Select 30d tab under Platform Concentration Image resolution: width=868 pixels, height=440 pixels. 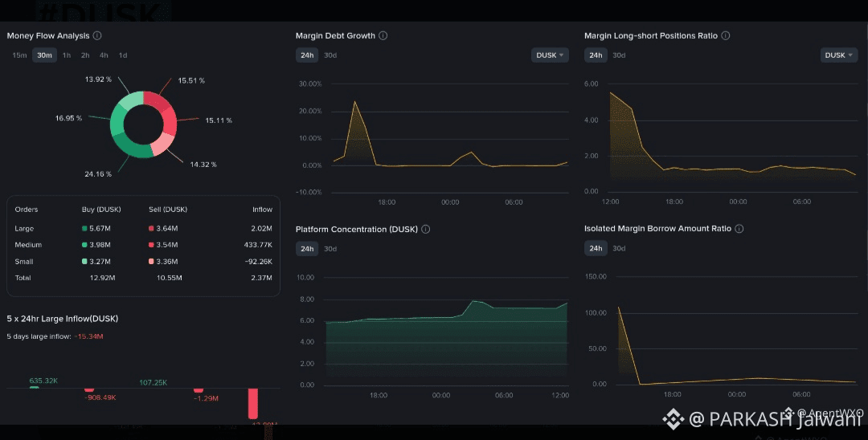pyautogui.click(x=330, y=249)
